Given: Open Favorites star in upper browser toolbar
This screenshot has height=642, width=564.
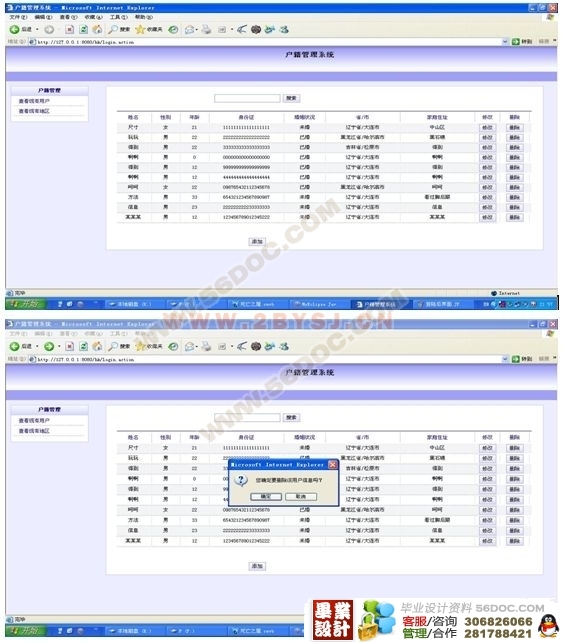Looking at the screenshot, I should coord(140,29).
